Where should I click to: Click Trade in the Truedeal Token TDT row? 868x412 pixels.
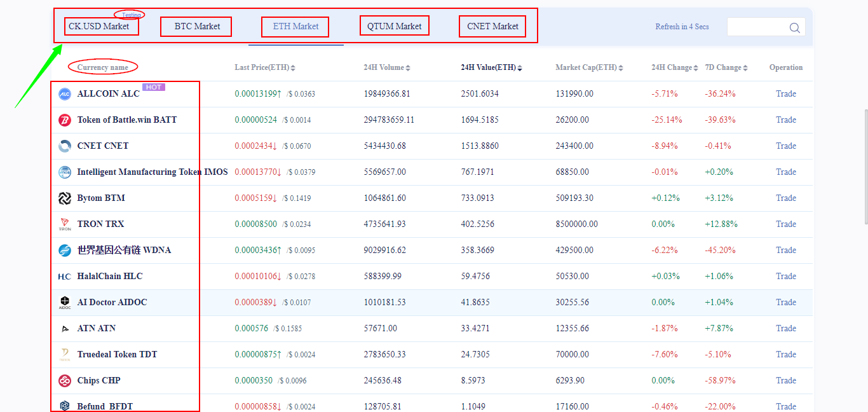pos(786,354)
